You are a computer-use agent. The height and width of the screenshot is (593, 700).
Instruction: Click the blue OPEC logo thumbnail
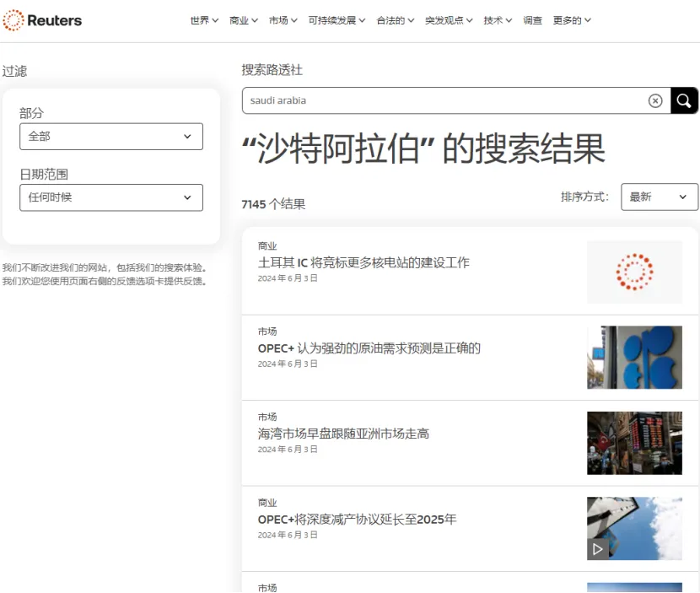tap(634, 358)
